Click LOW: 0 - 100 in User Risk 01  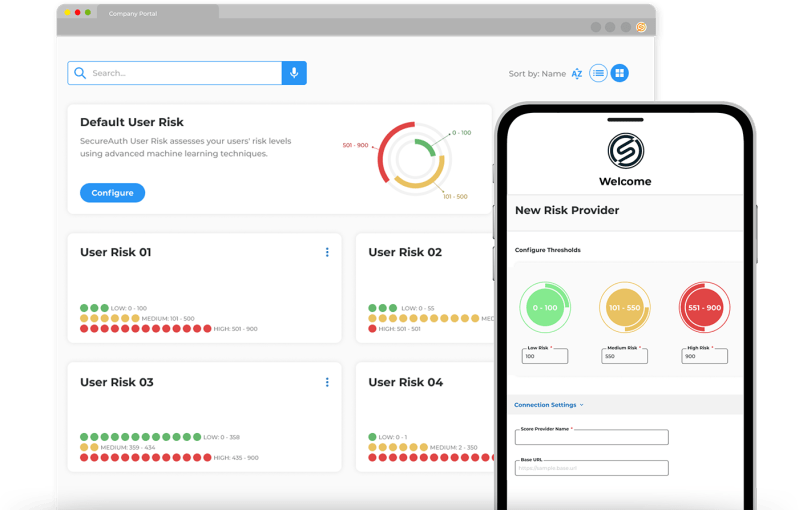pos(129,308)
